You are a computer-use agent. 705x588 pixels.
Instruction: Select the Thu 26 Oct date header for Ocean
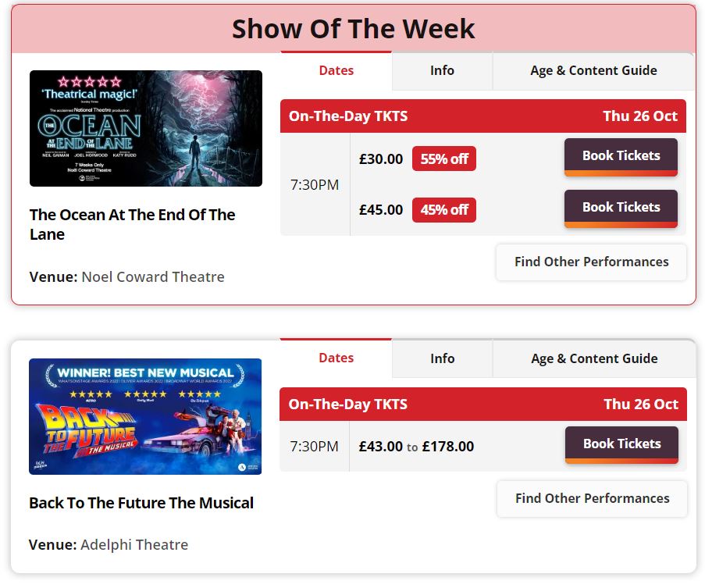click(641, 116)
